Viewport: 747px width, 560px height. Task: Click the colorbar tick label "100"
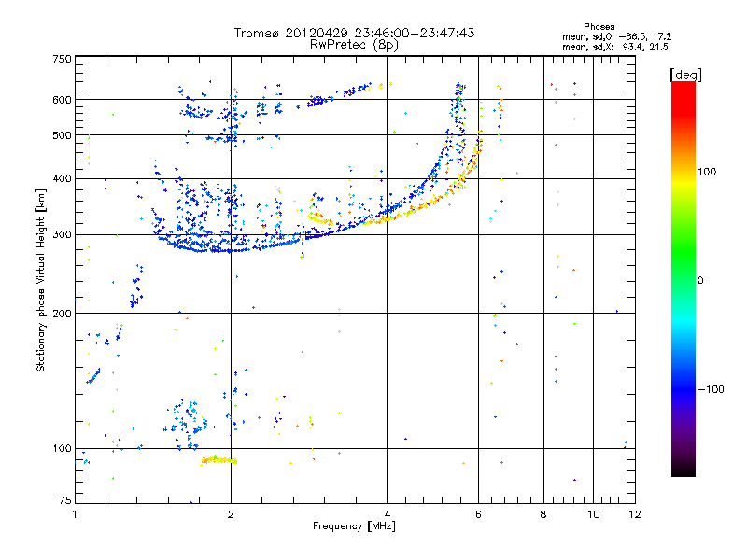click(x=707, y=172)
